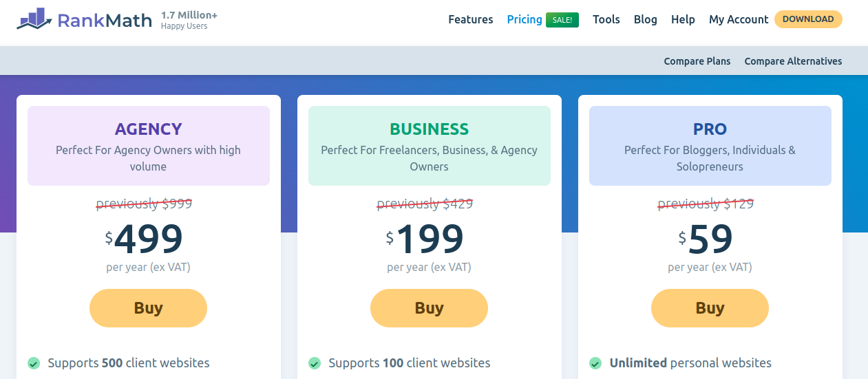The width and height of the screenshot is (868, 379).
Task: Click the PRO plan heading
Action: pos(710,129)
